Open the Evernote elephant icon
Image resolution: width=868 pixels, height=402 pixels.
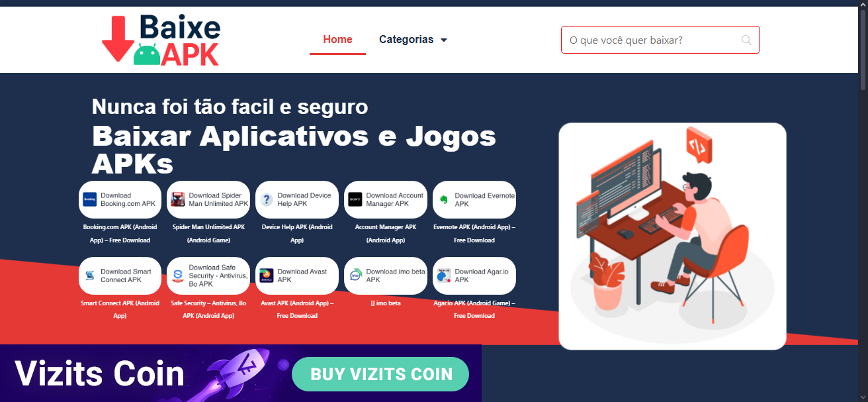444,199
